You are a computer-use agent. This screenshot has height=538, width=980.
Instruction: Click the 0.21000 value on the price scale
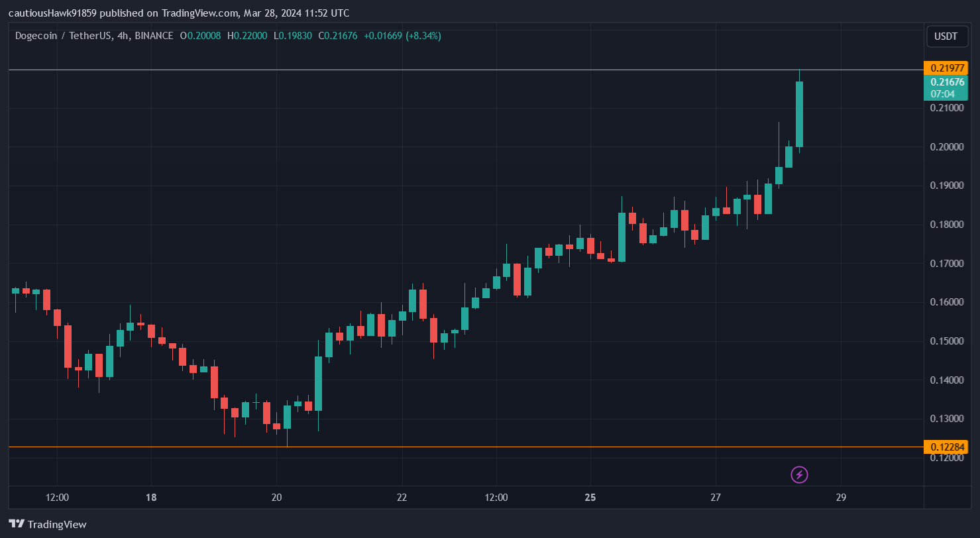[947, 107]
